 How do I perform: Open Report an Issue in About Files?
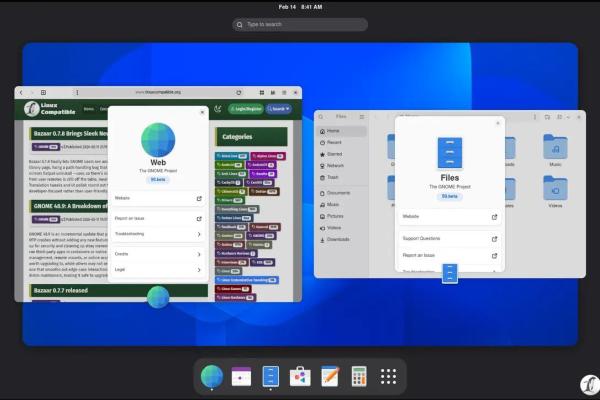[x=450, y=255]
